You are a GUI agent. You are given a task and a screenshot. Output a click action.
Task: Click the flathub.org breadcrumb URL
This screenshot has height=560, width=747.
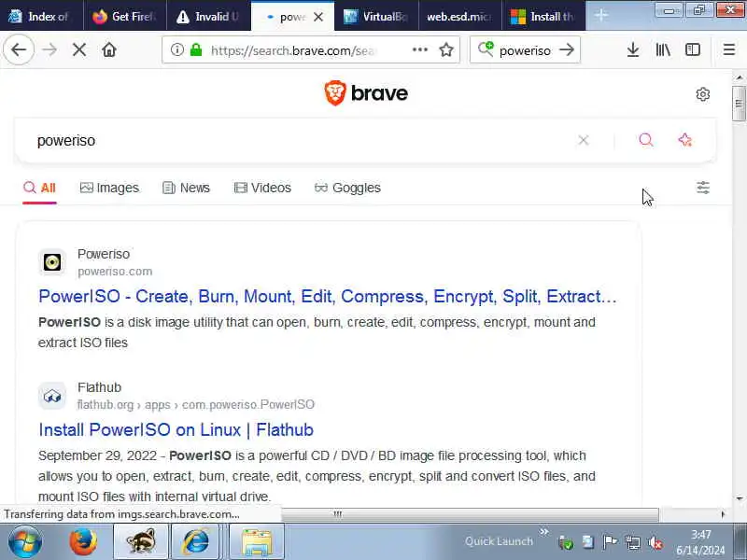coord(196,405)
